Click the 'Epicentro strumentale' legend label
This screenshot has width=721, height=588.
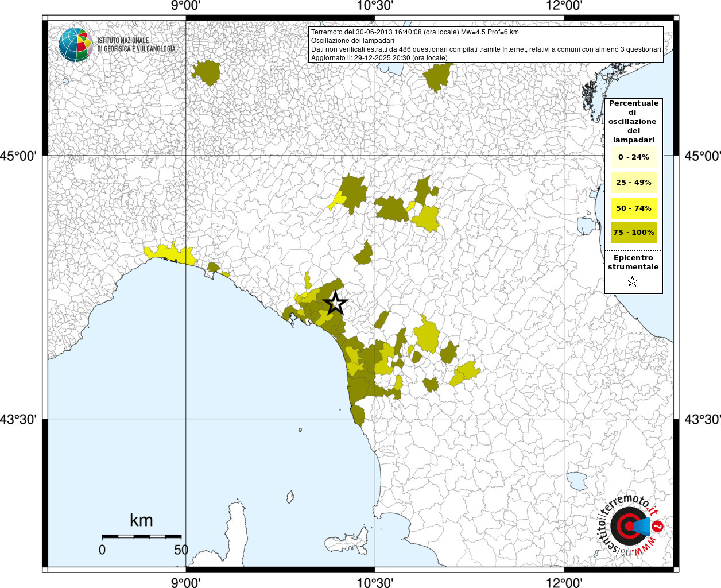(x=633, y=262)
